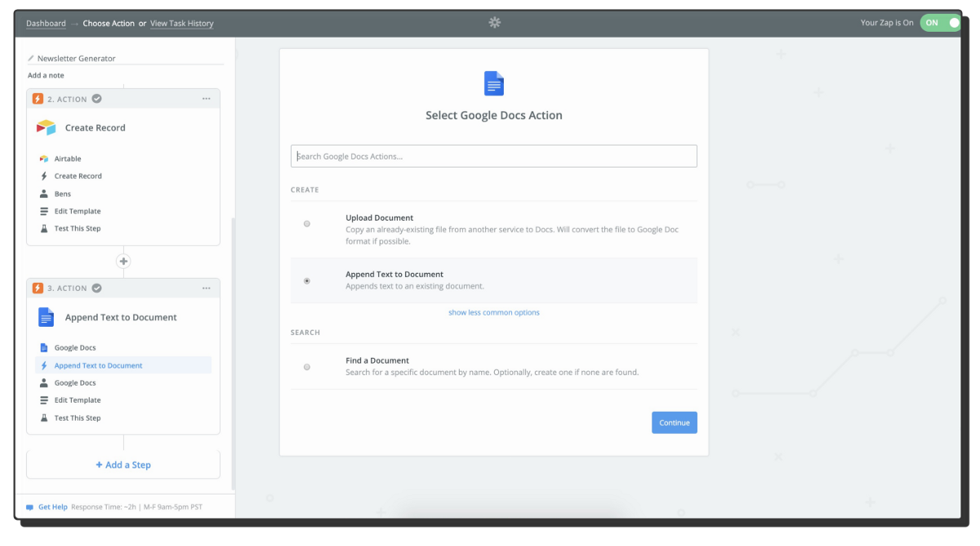Click bolt icon next to Create Record

click(44, 177)
